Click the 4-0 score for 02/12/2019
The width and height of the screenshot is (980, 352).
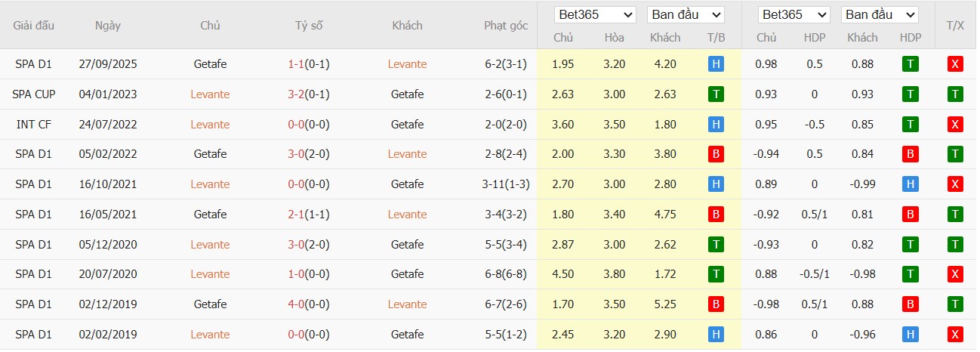click(296, 304)
